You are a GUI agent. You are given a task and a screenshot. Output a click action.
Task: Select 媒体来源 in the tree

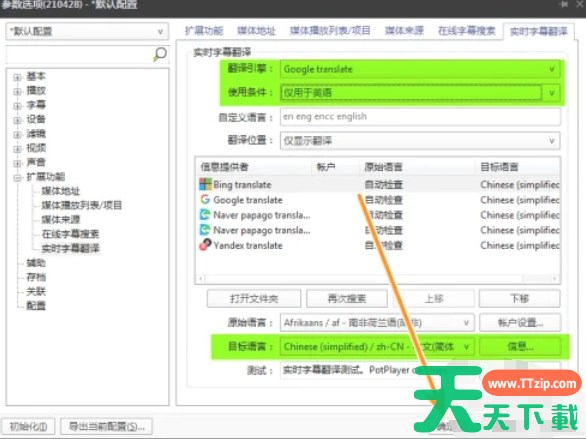click(61, 219)
